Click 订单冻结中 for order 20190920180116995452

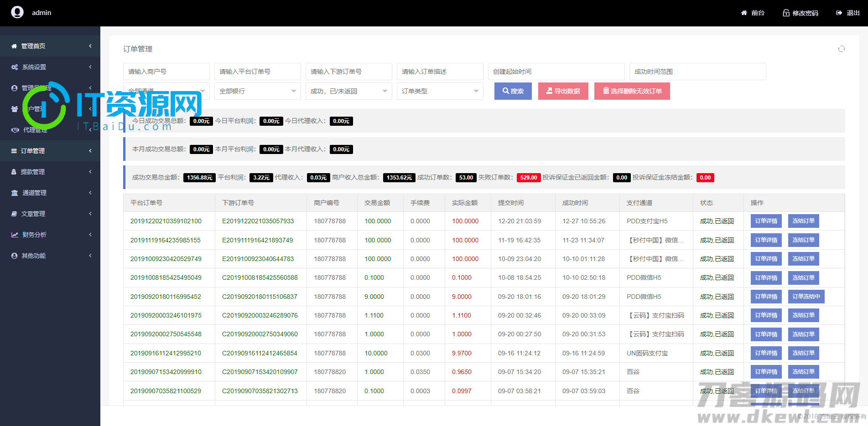(x=806, y=297)
